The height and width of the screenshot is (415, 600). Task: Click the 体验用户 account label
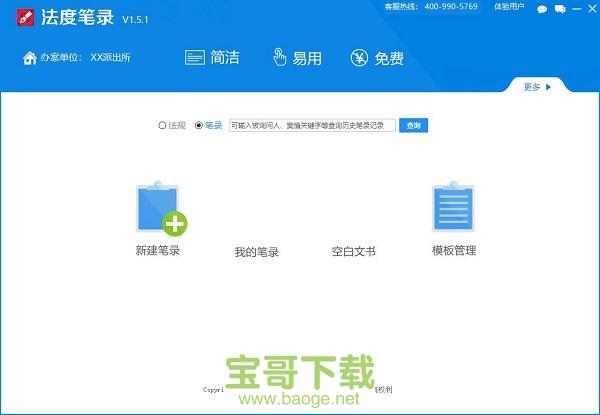point(509,7)
